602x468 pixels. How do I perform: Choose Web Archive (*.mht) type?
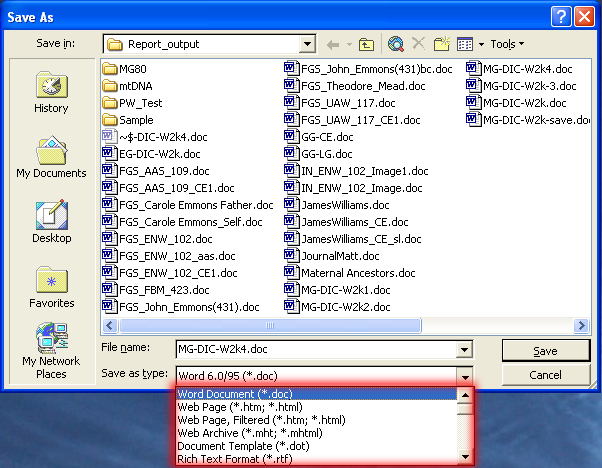(317, 433)
